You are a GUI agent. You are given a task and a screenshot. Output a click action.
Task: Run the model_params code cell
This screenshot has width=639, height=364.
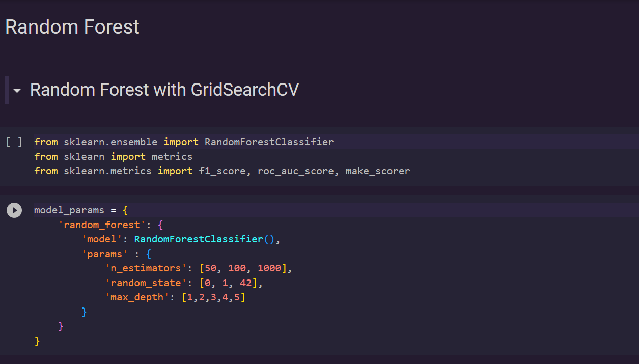(x=14, y=210)
